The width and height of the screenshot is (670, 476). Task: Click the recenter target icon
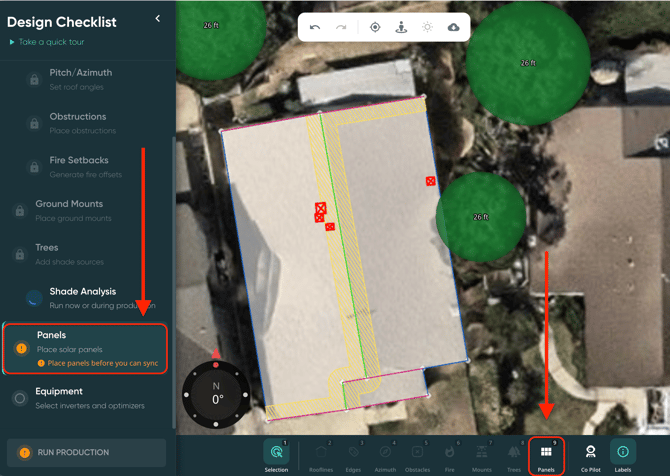click(x=375, y=27)
